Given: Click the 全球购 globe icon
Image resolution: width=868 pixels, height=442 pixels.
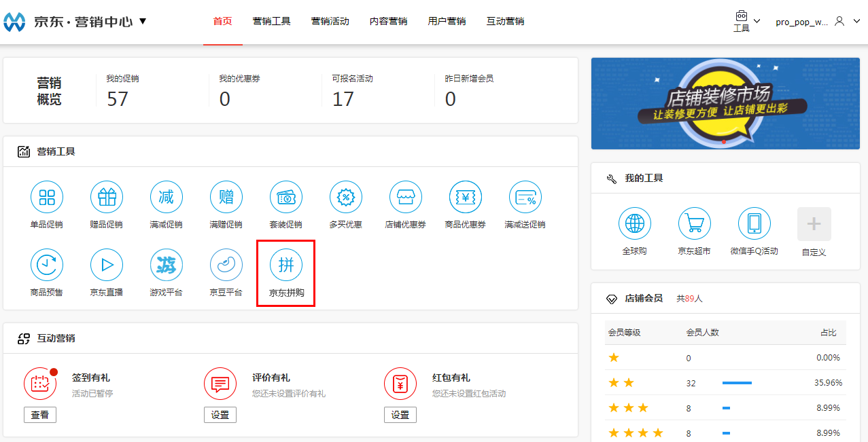Looking at the screenshot, I should (634, 224).
